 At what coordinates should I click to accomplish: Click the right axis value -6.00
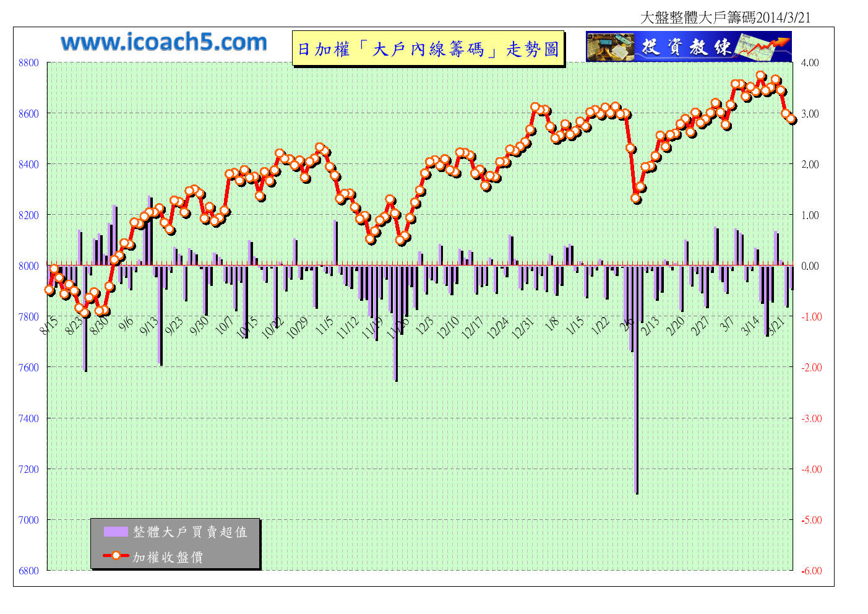click(x=812, y=571)
